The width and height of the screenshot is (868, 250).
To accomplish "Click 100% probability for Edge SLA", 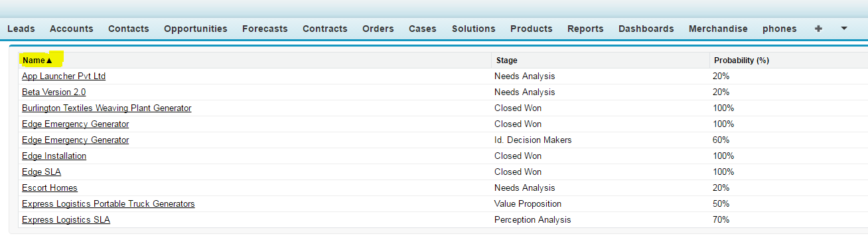I will coord(723,172).
